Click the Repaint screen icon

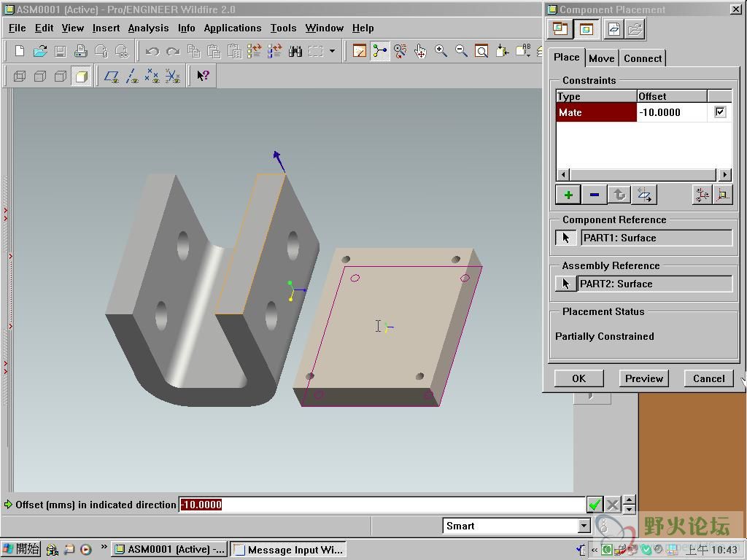[x=359, y=50]
